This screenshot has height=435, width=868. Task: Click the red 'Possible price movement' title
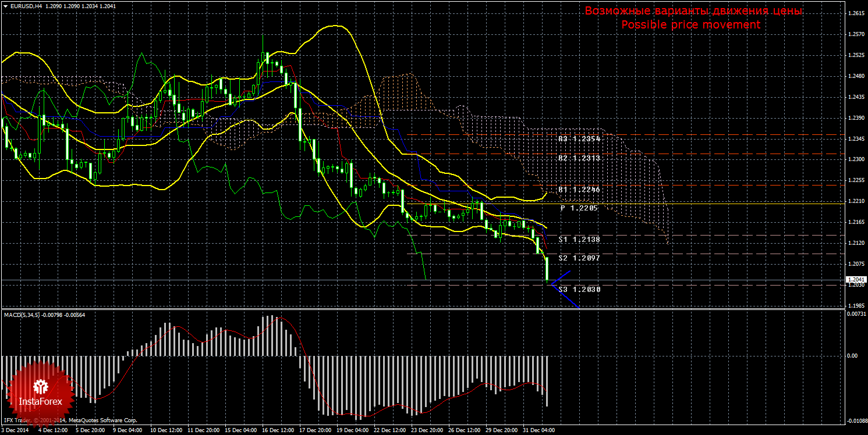coord(690,25)
